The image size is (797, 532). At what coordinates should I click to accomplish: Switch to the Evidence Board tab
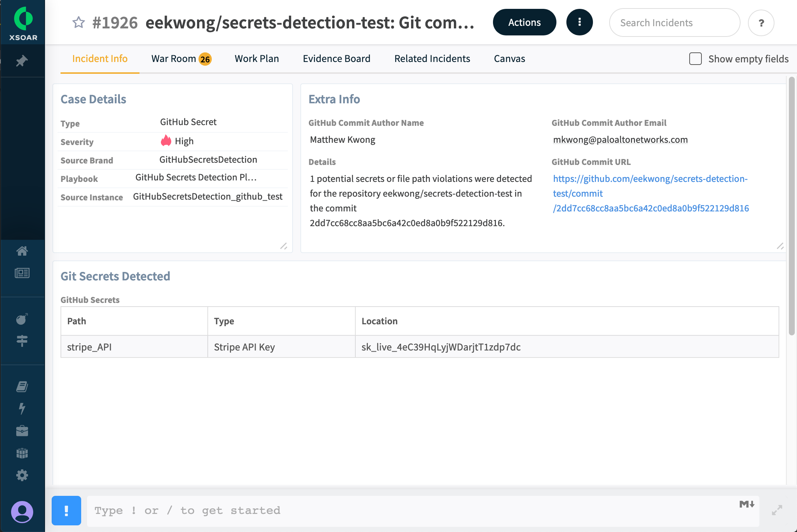(x=337, y=59)
